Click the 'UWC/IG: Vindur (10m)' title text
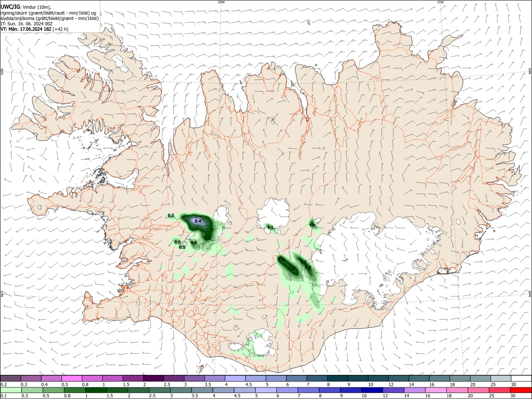Image resolution: width=532 pixels, height=399 pixels. [26, 7]
